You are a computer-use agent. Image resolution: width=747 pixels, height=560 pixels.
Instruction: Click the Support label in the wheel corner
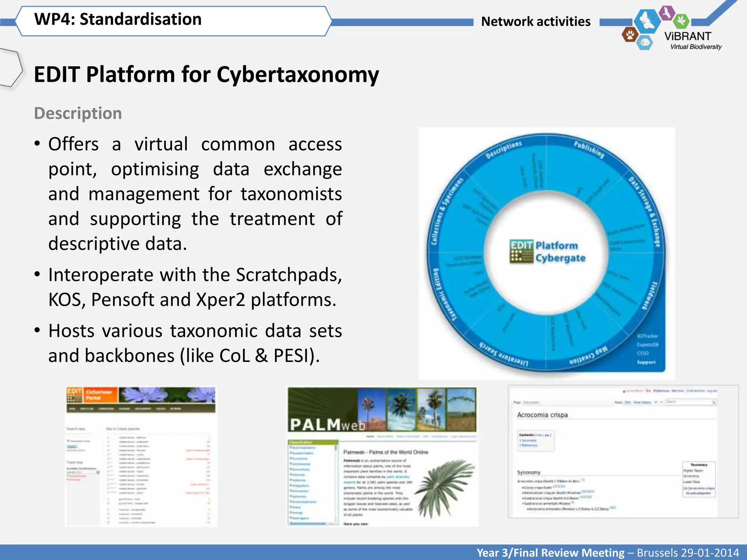tap(646, 362)
